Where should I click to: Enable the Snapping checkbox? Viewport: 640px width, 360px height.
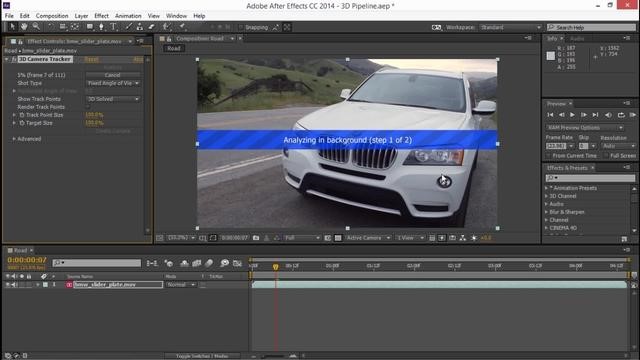241,27
